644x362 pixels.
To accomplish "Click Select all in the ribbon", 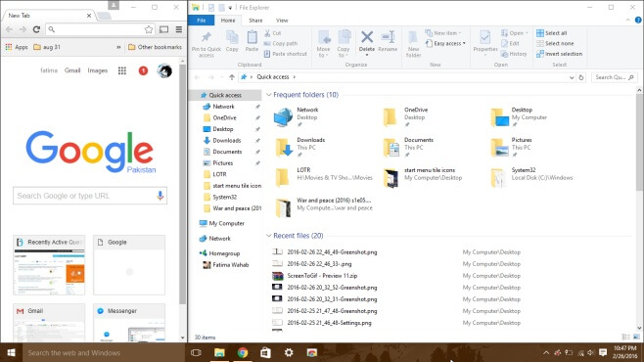I will pos(552,33).
